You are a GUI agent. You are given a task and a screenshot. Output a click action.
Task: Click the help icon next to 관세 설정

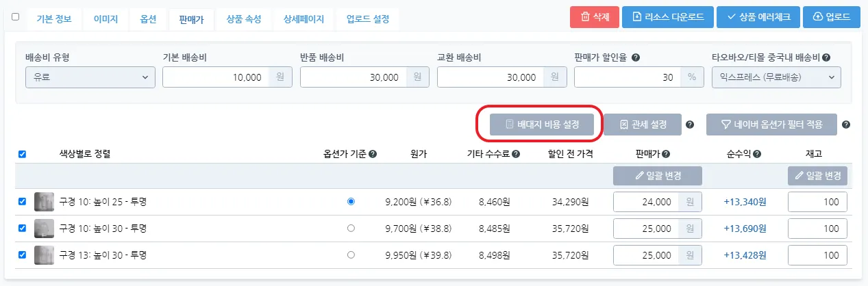[x=690, y=125]
